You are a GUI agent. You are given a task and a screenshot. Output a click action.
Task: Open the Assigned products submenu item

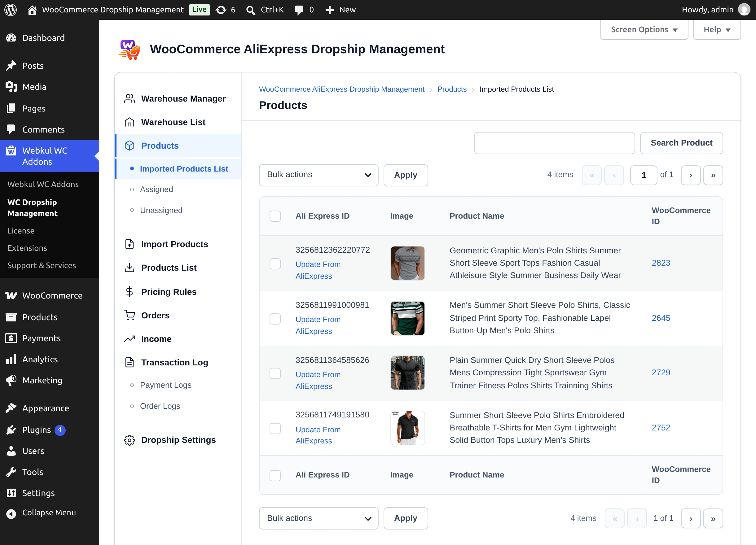point(156,189)
